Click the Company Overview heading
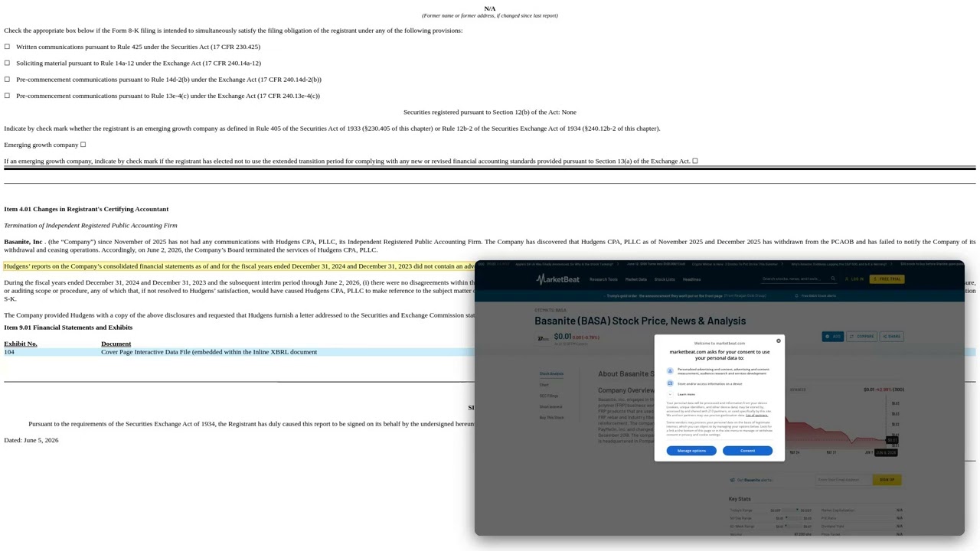This screenshot has width=980, height=551. (626, 390)
